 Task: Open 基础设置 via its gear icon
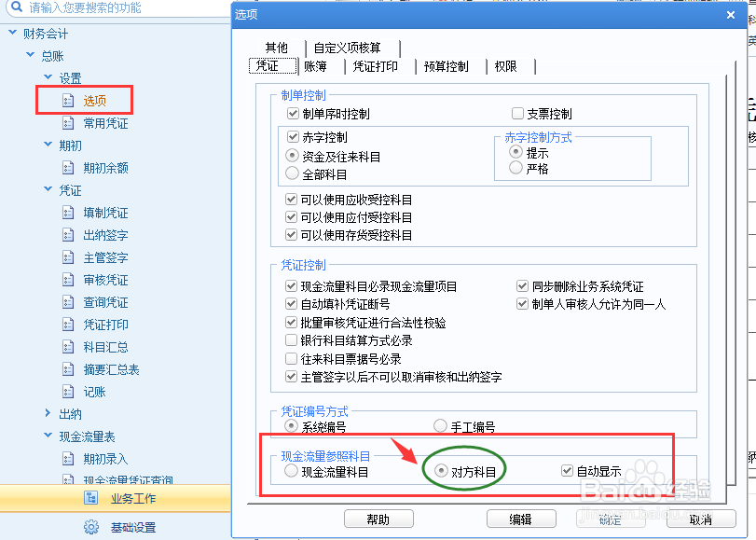coord(89,526)
